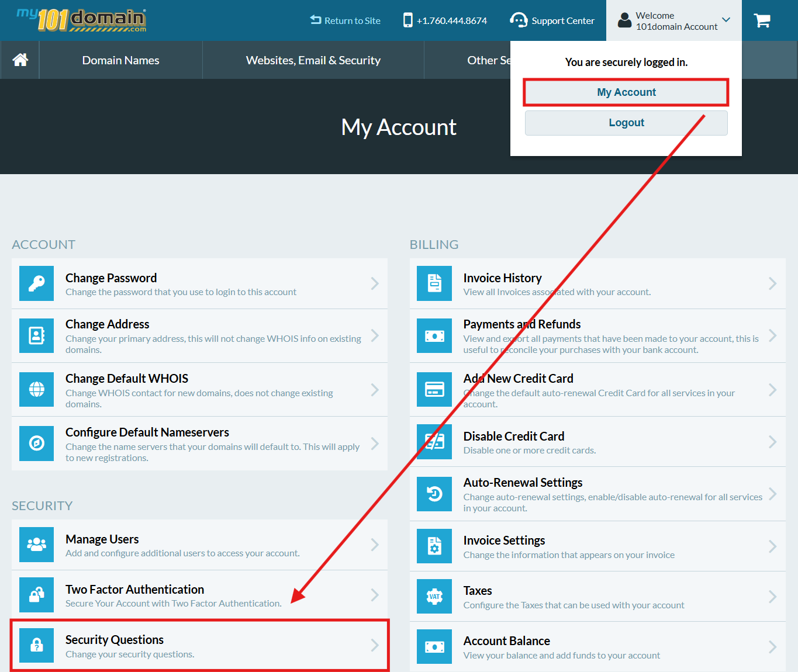Click the Invoice History document icon
Screen dimensions: 798x672
(x=434, y=283)
